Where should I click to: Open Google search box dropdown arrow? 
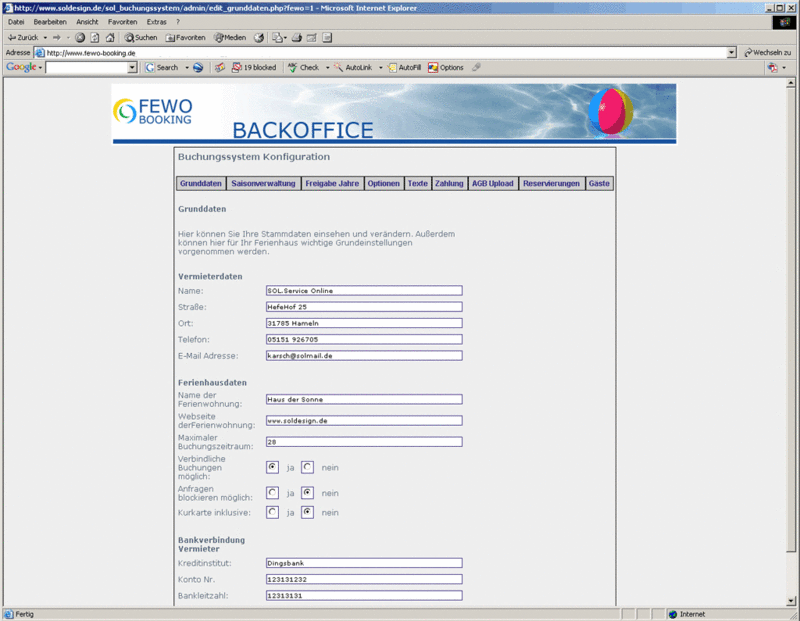132,67
